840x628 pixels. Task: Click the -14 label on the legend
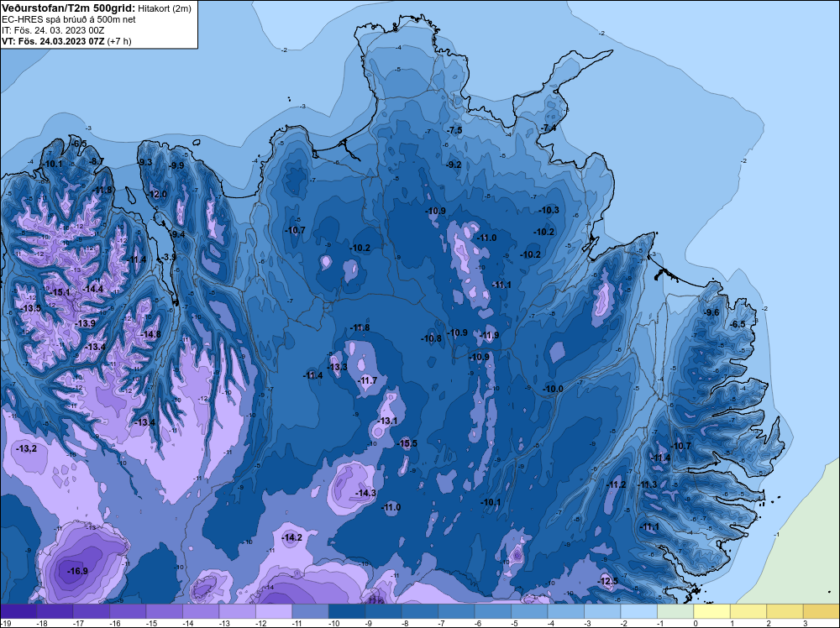pos(186,623)
